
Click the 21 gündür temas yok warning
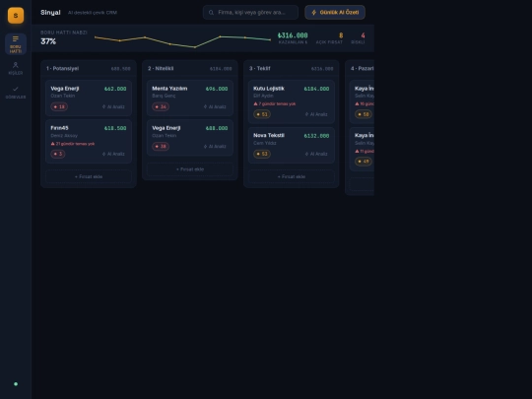click(73, 144)
